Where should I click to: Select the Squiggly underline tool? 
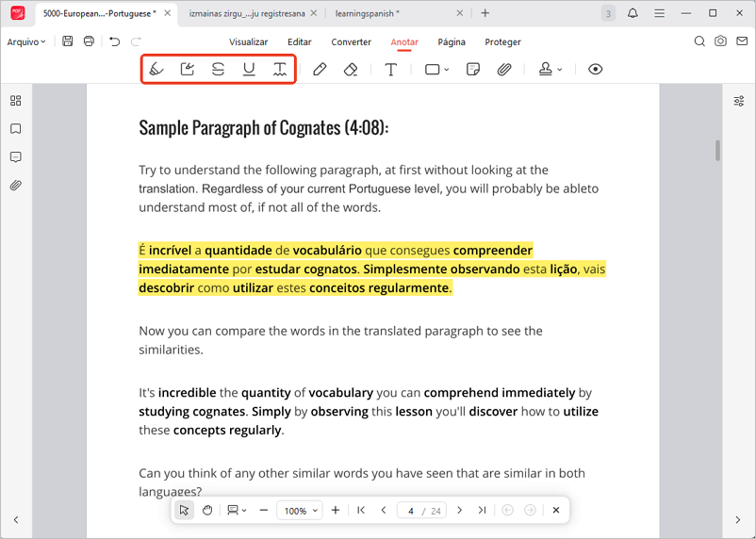(x=280, y=70)
